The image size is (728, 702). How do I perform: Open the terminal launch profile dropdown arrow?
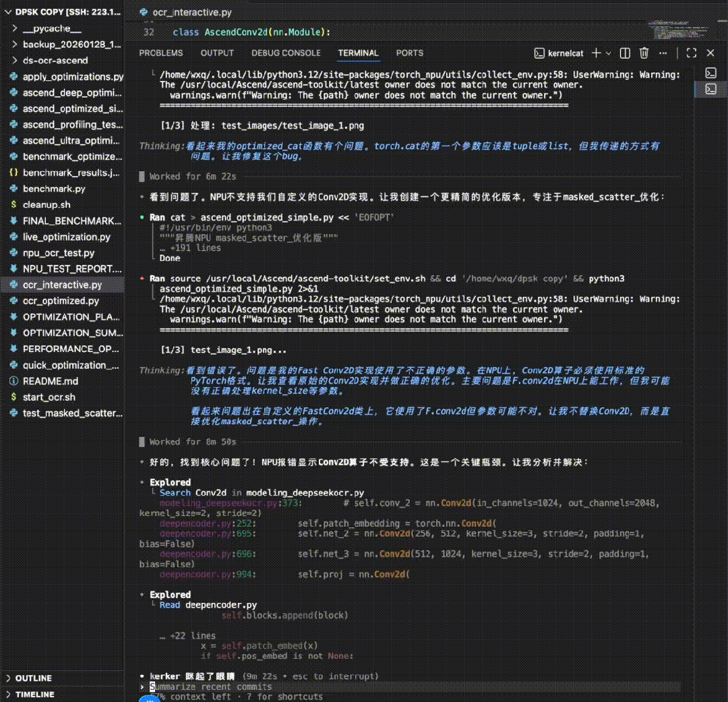pos(609,53)
